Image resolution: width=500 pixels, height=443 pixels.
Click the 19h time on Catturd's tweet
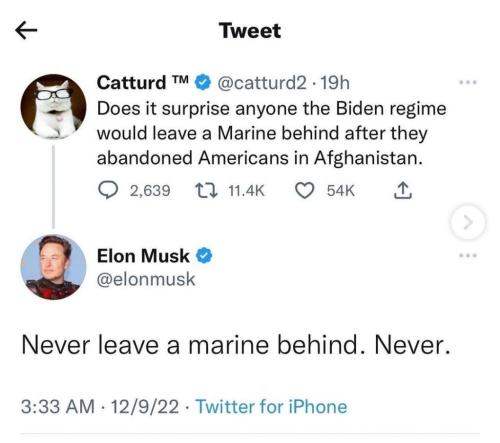[x=335, y=83]
